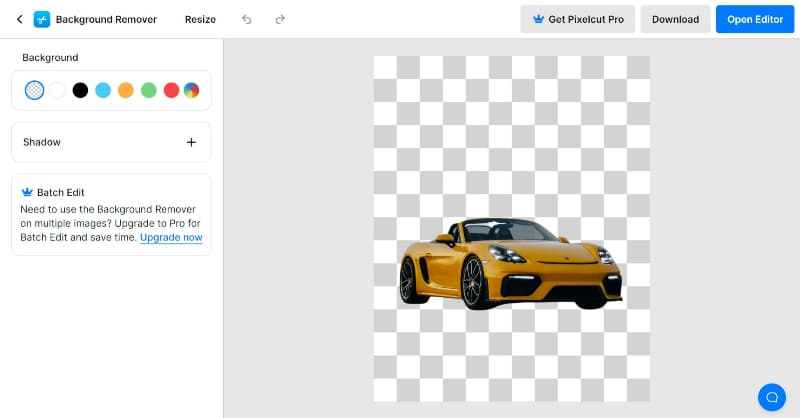Screen dimensions: 800x418
Task: Choose the blue background color
Action: click(x=103, y=90)
